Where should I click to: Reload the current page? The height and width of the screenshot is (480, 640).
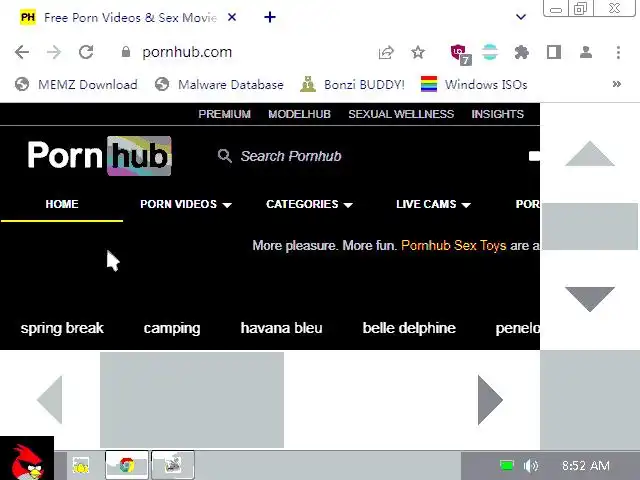(x=86, y=52)
